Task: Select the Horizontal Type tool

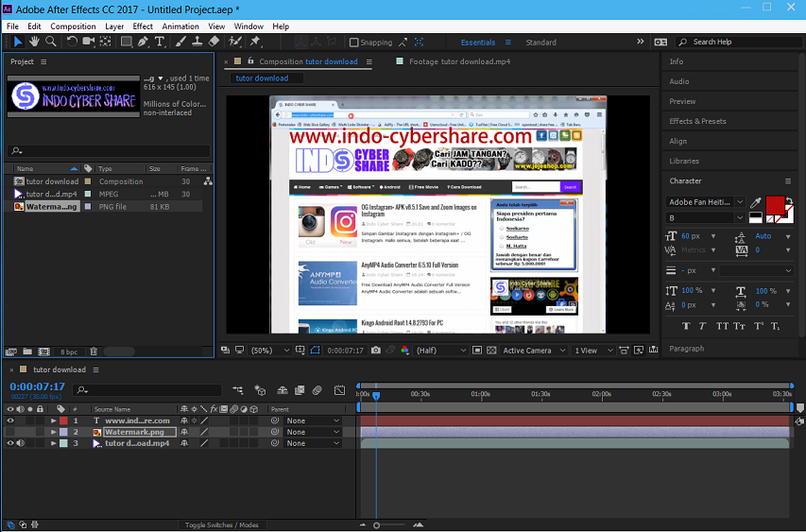Action: coord(160,42)
